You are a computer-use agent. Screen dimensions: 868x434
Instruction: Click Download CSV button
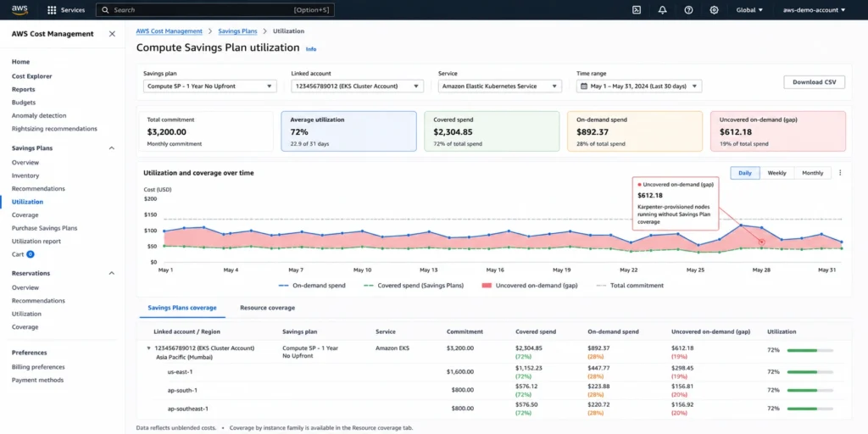[815, 82]
